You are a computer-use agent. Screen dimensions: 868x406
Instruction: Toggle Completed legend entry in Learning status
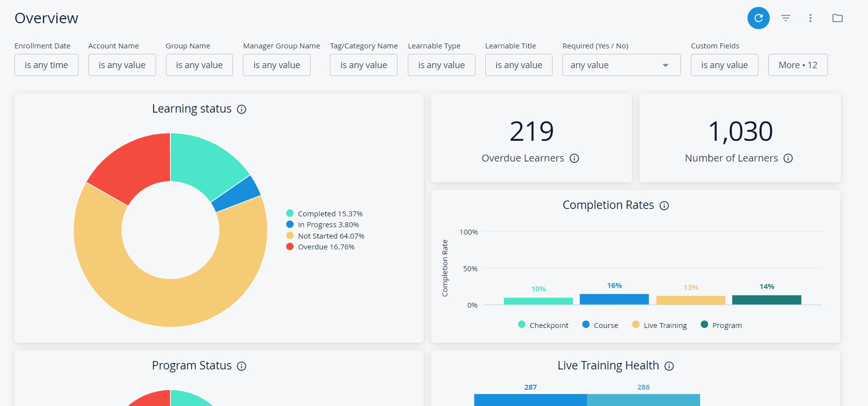coord(324,213)
